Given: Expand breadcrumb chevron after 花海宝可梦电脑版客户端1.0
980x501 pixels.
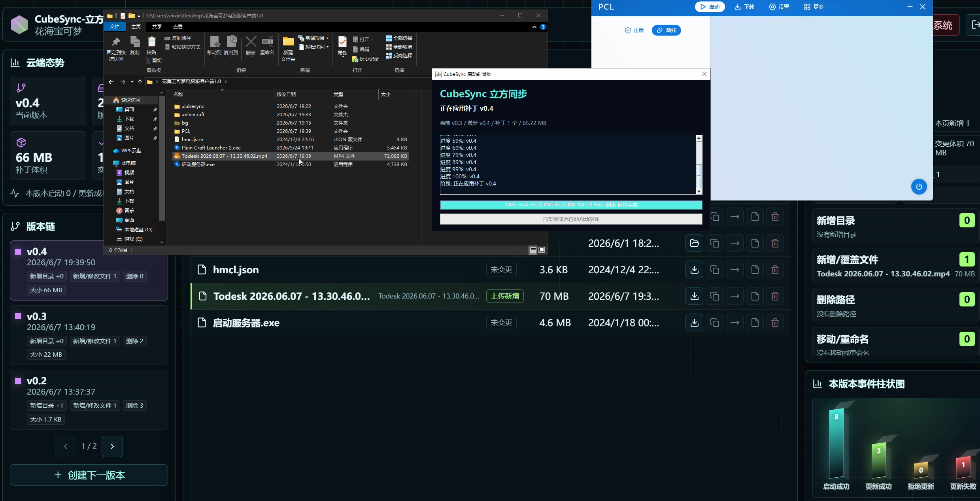Looking at the screenshot, I should click(x=226, y=81).
